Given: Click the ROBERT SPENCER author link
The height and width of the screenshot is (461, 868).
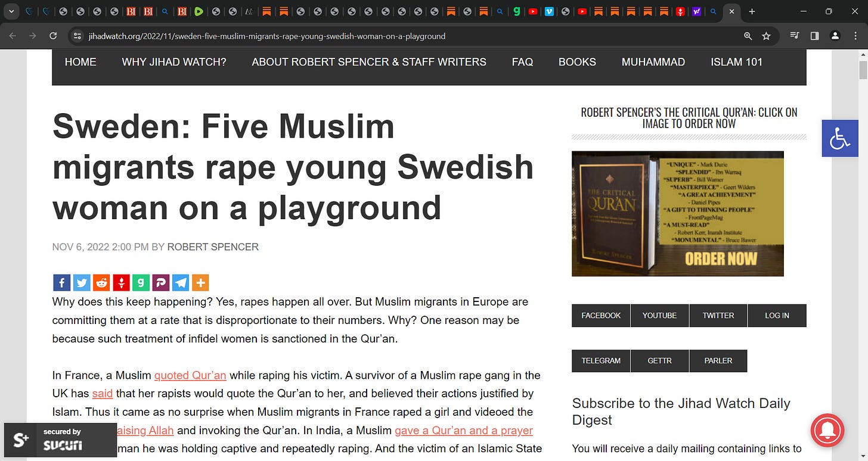Looking at the screenshot, I should (x=213, y=247).
